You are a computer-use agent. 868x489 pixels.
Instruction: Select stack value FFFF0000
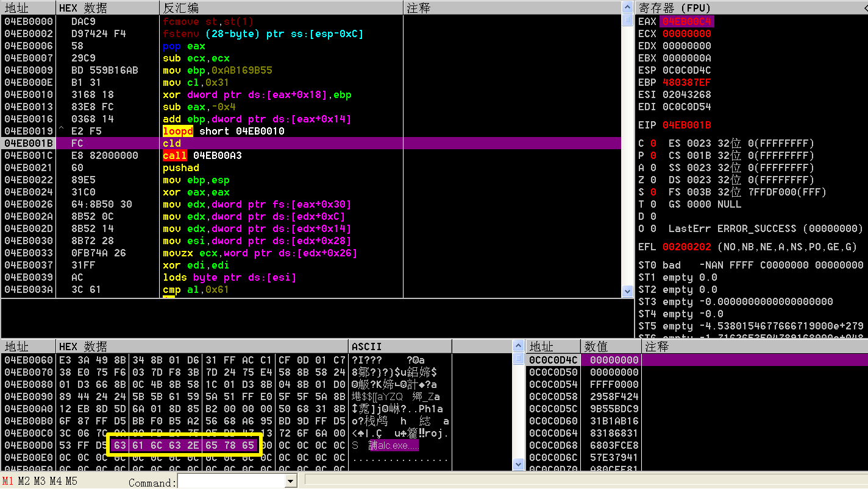(614, 384)
